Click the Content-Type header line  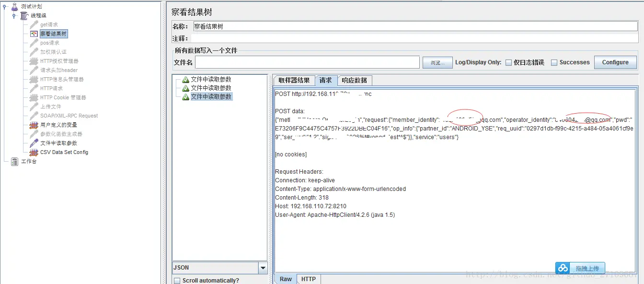pyautogui.click(x=340, y=189)
